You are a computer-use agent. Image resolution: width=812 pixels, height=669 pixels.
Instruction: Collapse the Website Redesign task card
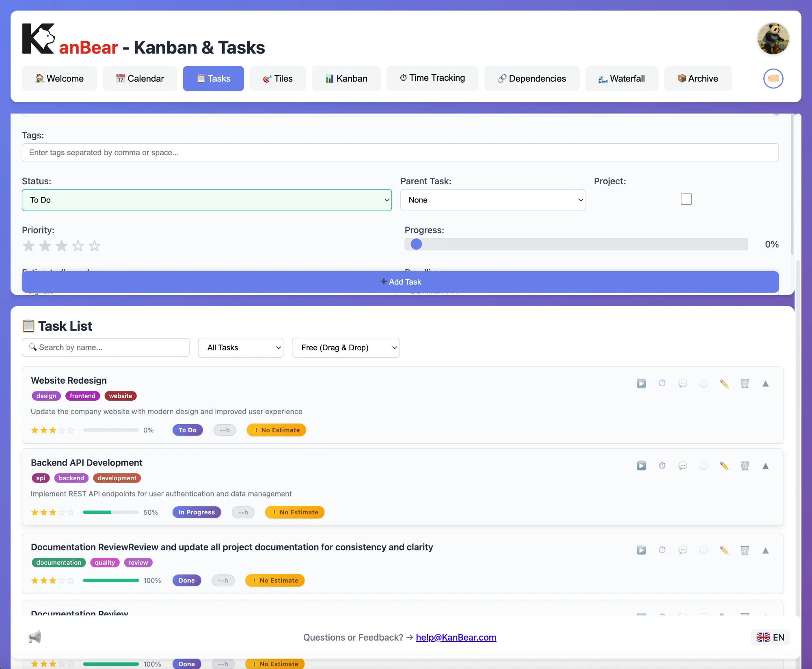[x=765, y=384]
